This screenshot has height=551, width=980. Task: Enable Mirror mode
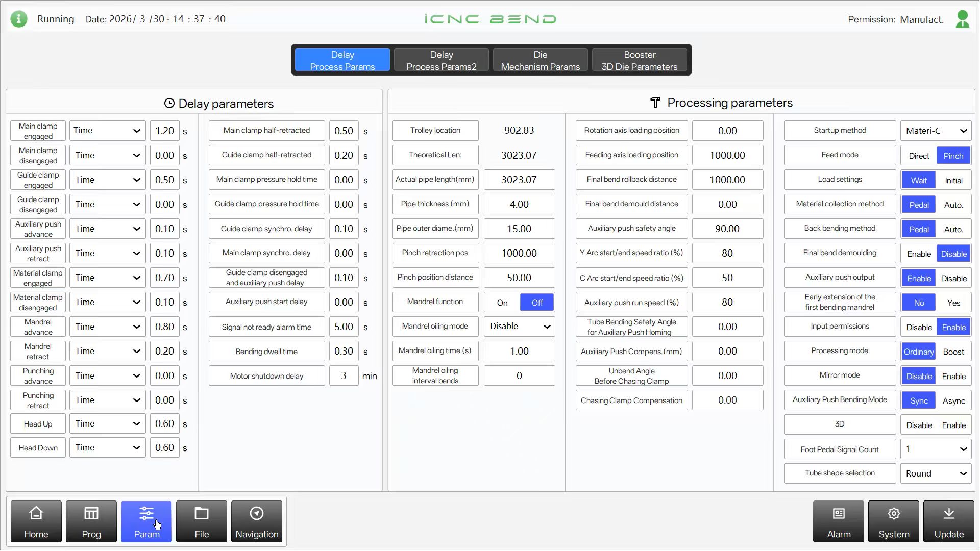point(953,376)
